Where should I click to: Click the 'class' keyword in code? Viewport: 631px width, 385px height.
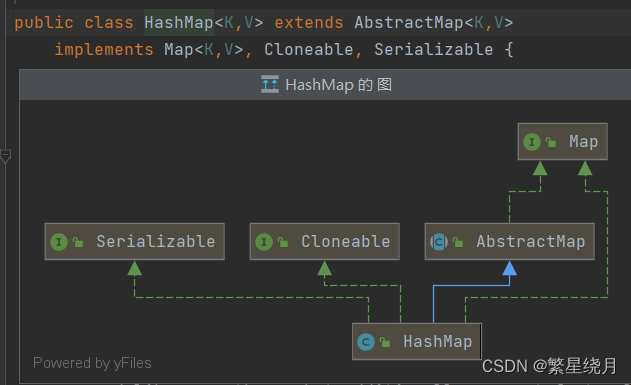(109, 23)
